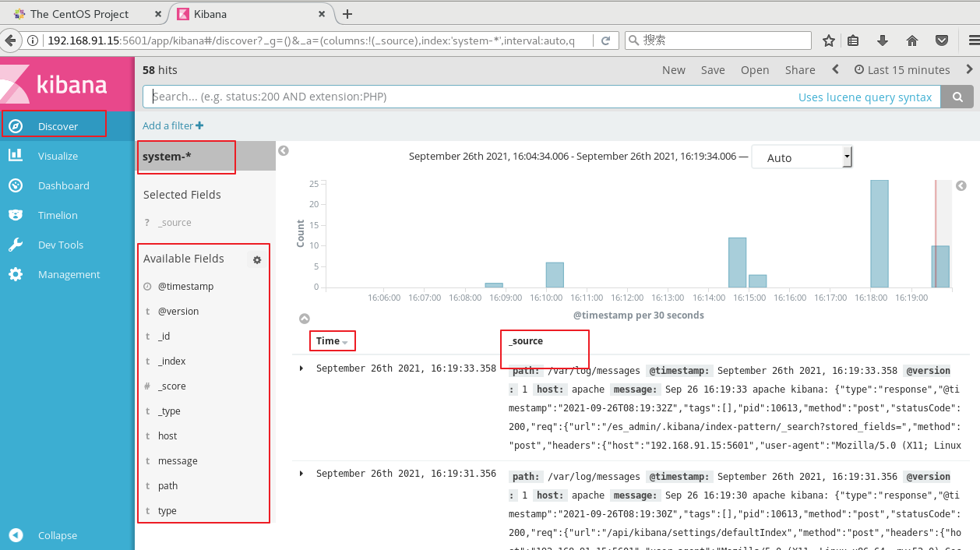
Task: Click the Management gear icon
Action: tap(16, 274)
